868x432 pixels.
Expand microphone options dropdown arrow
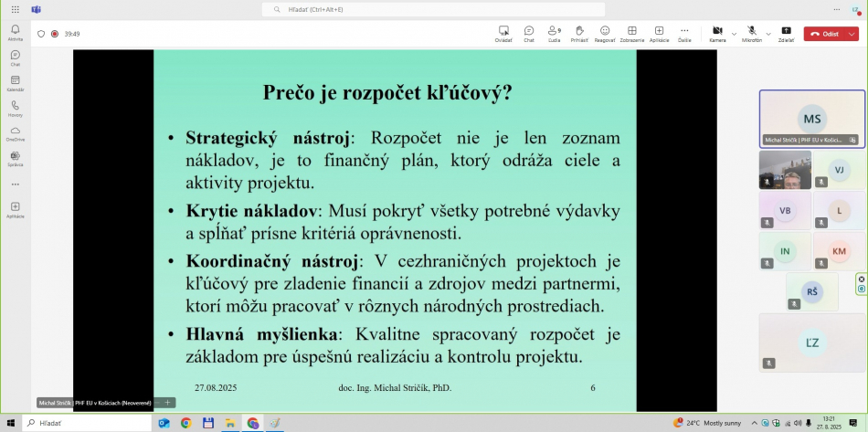768,34
